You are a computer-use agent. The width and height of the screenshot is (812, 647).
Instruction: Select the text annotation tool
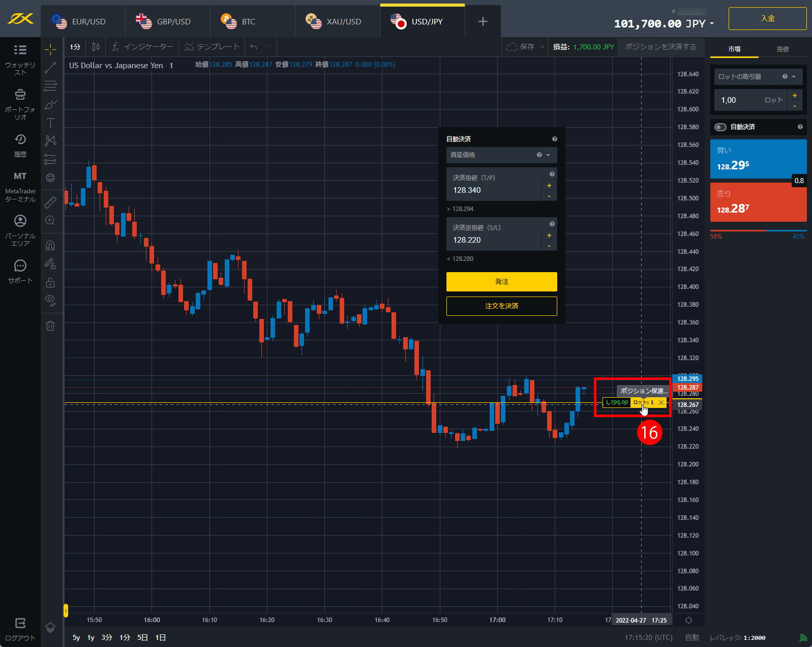pos(50,123)
